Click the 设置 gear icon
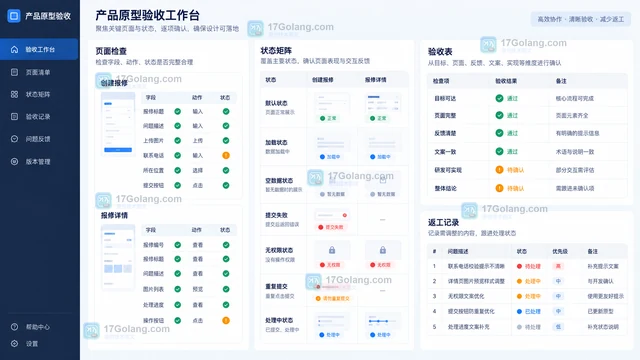The width and height of the screenshot is (640, 360). pos(14,344)
